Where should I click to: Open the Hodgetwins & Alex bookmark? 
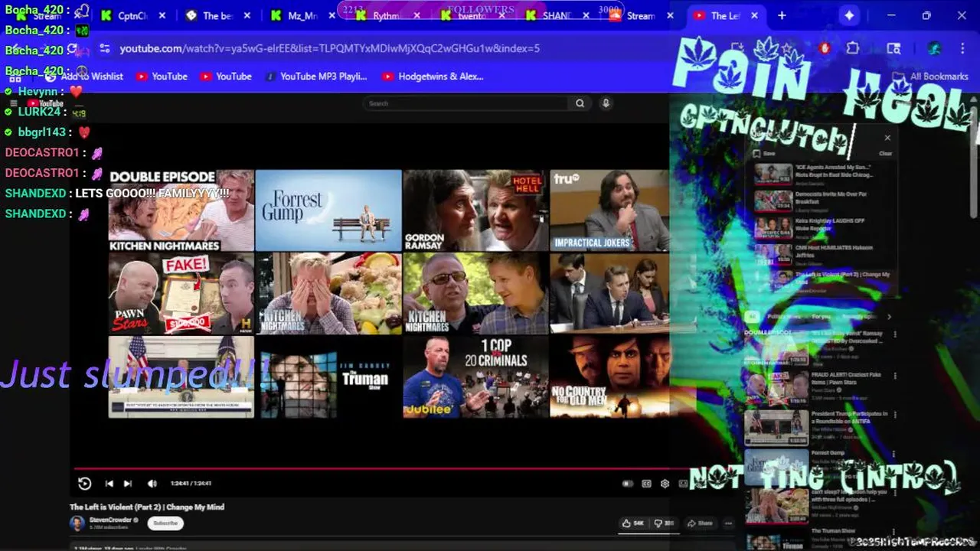coord(433,77)
